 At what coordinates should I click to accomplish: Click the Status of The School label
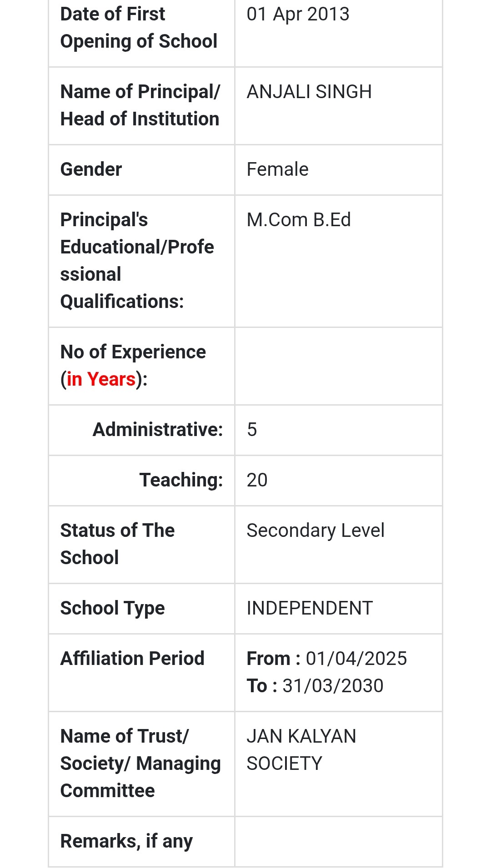(x=117, y=544)
